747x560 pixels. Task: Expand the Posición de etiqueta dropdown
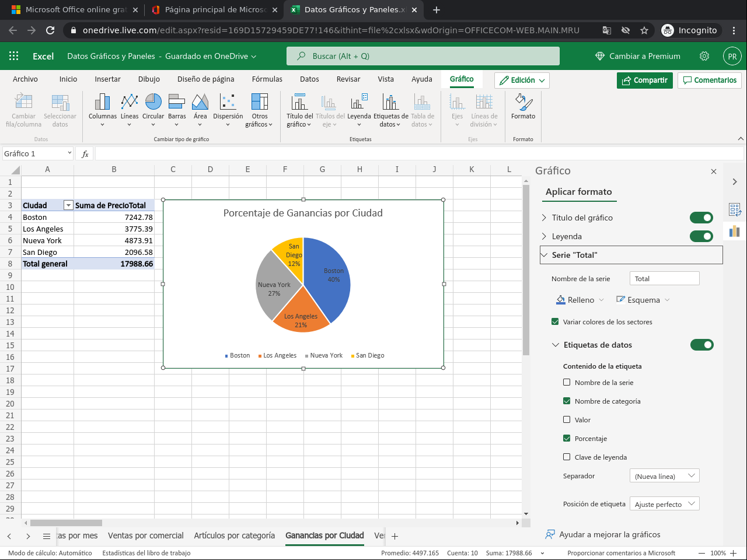point(664,504)
